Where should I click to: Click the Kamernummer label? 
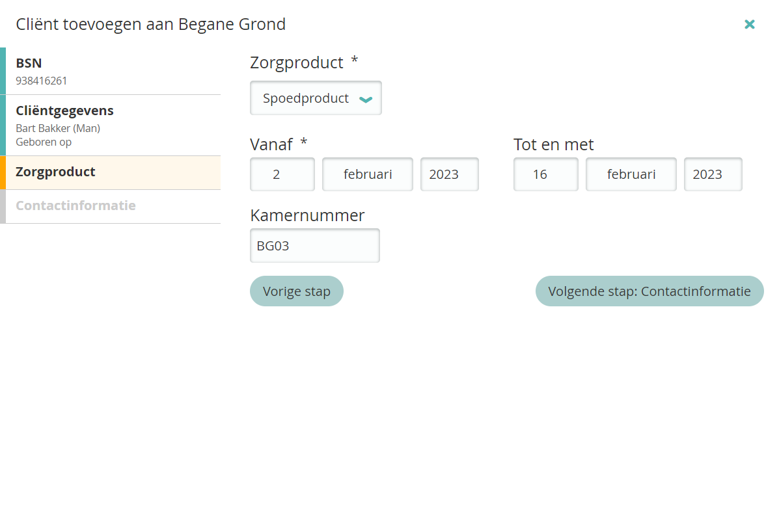(x=307, y=215)
